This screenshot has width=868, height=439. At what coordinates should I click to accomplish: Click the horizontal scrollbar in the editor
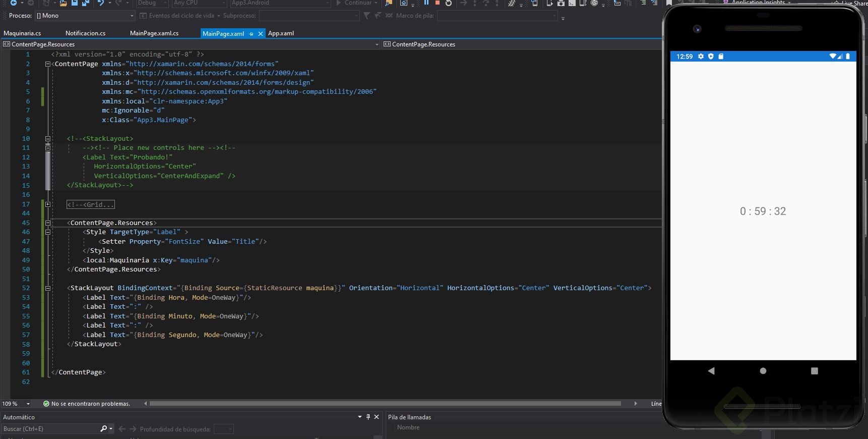click(x=385, y=404)
